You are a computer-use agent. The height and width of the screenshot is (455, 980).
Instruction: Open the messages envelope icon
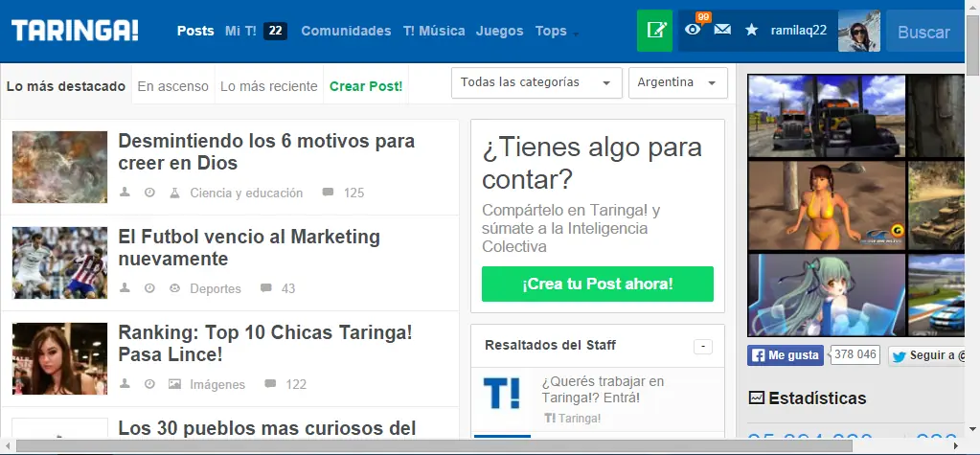point(722,30)
